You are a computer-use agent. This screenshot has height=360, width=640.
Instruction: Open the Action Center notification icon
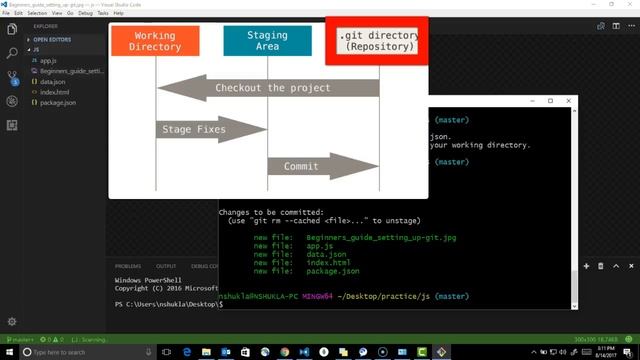click(628, 352)
